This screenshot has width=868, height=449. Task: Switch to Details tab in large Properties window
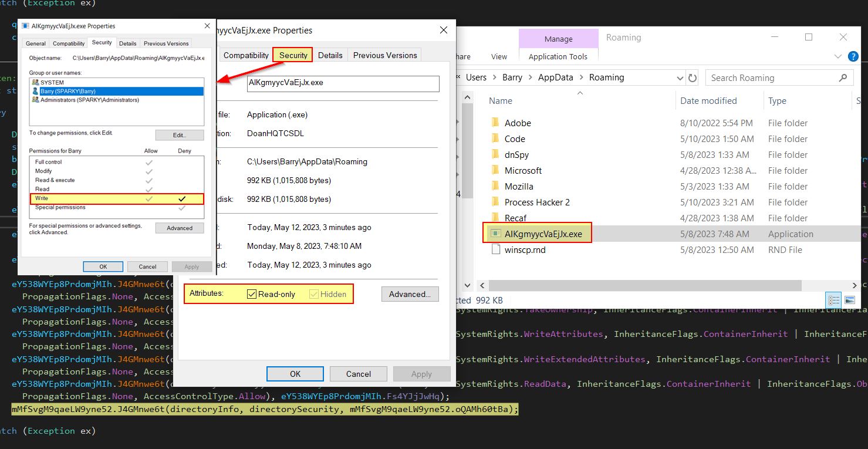[x=330, y=55]
